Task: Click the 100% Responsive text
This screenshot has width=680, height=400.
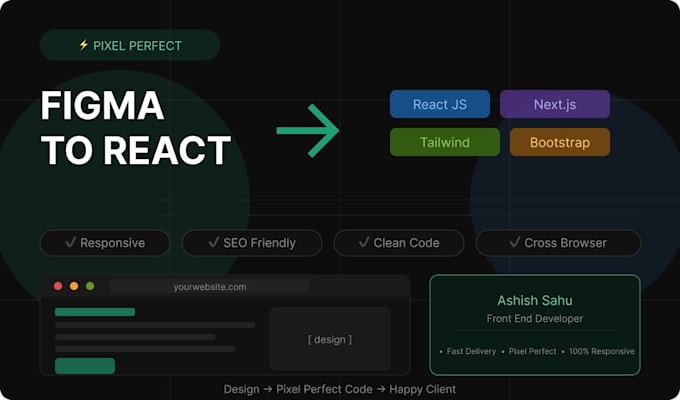Action: [602, 351]
